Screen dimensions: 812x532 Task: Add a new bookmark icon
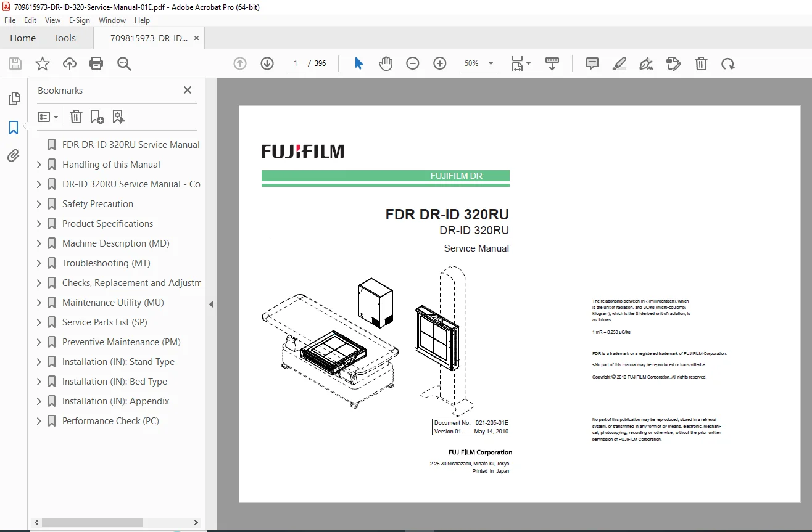coord(97,117)
